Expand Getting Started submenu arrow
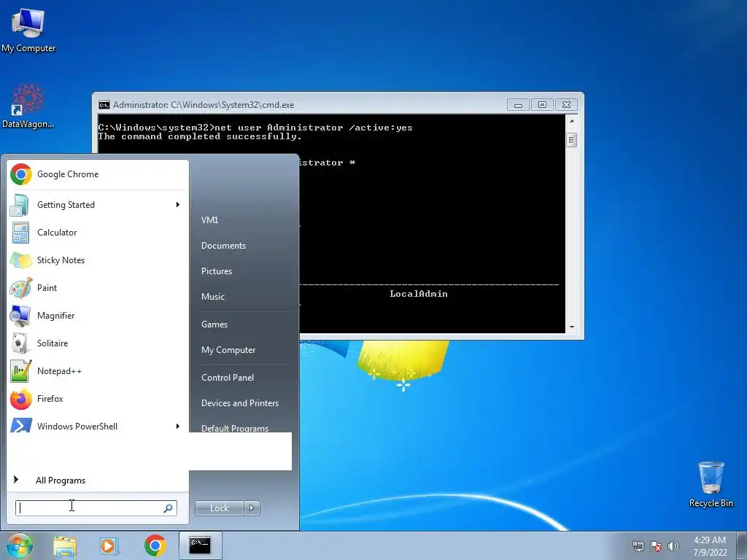This screenshot has height=560, width=747. (178, 205)
